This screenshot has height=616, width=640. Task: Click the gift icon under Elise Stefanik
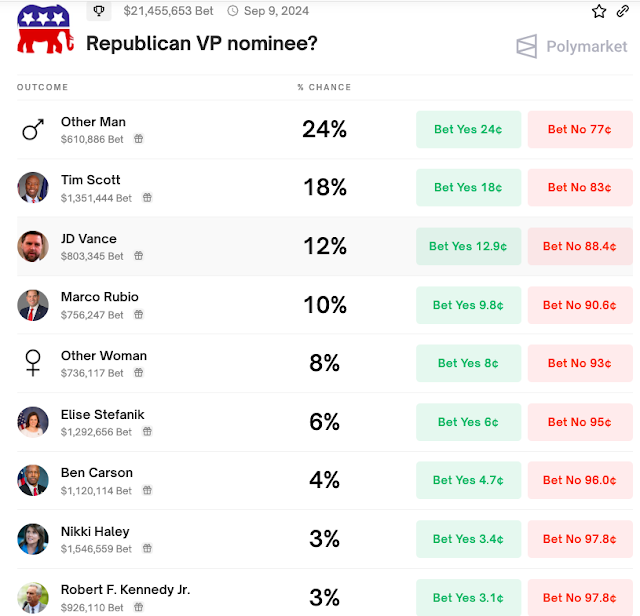point(147,432)
